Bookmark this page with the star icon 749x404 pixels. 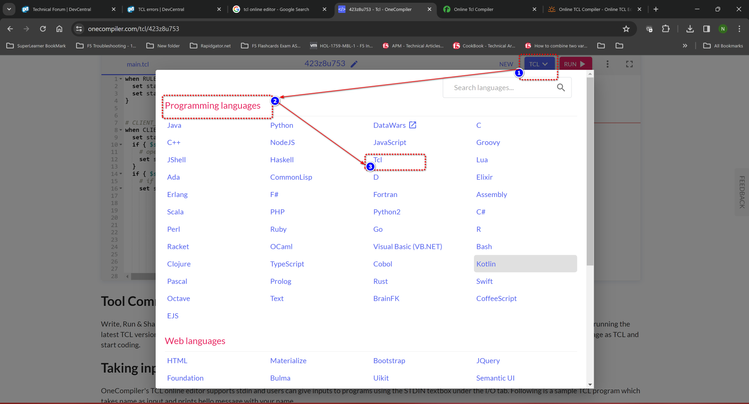[626, 29]
